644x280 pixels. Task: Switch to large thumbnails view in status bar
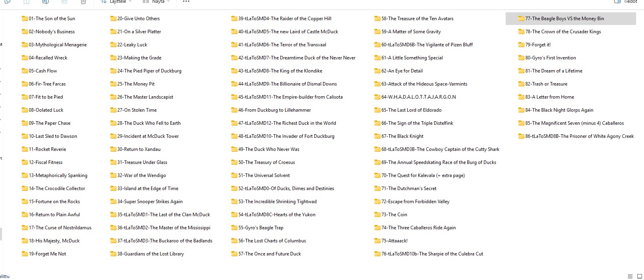[640, 276]
